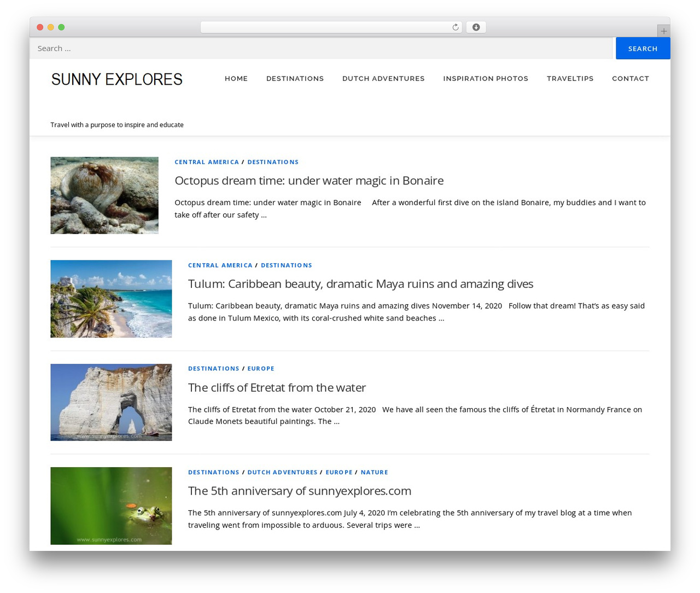The height and width of the screenshot is (593, 700).
Task: Click DESTINATIONS category on the anniversary post
Action: [214, 472]
